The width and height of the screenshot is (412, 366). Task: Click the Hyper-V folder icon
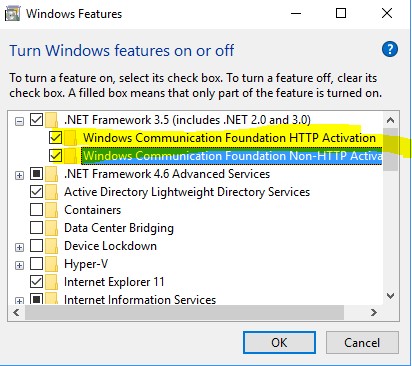(51, 264)
